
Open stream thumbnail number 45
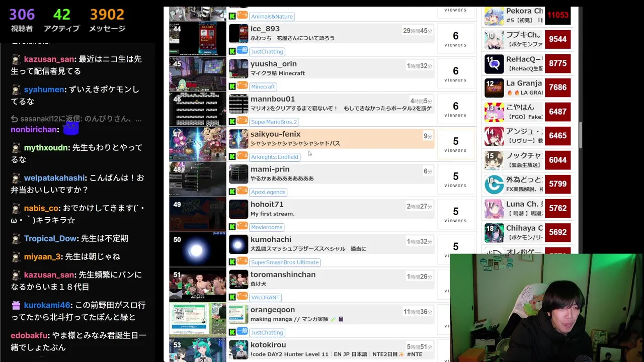pyautogui.click(x=198, y=74)
